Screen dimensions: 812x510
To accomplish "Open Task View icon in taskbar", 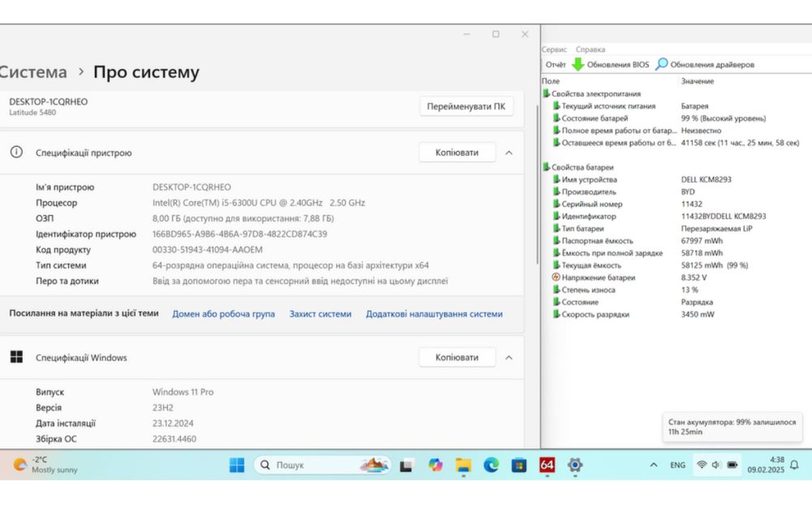I will coord(406,465).
